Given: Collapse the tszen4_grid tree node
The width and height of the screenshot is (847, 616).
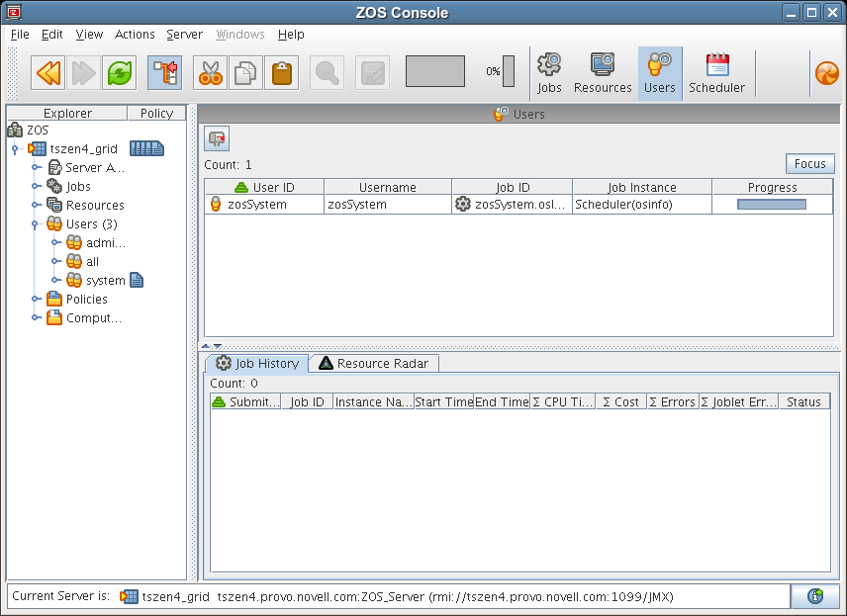Looking at the screenshot, I should click(15, 149).
